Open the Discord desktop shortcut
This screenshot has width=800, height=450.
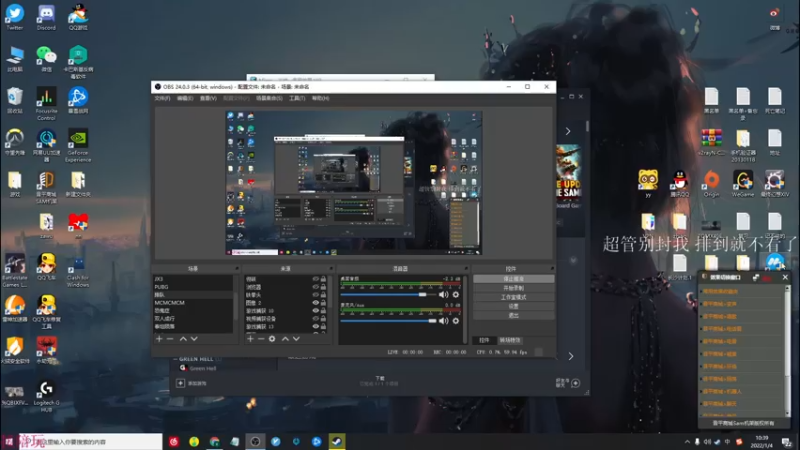pyautogui.click(x=46, y=17)
